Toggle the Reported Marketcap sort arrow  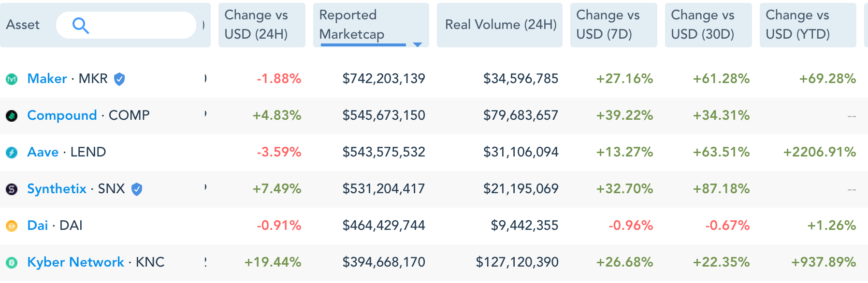[418, 44]
